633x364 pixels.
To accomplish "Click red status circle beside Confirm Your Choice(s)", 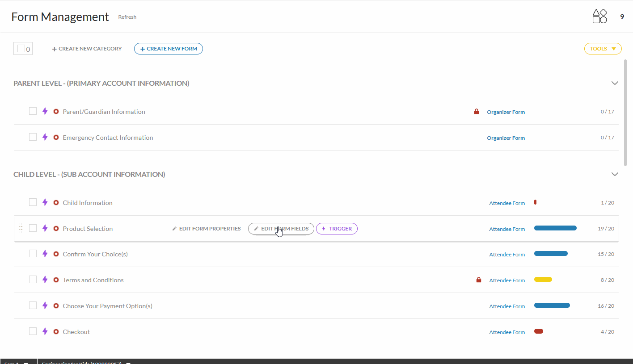I will coord(56,254).
